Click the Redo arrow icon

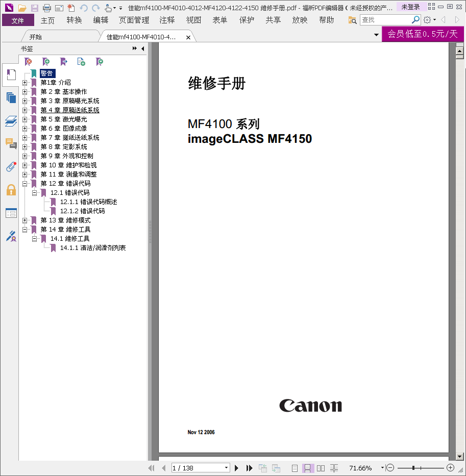click(x=95, y=8)
